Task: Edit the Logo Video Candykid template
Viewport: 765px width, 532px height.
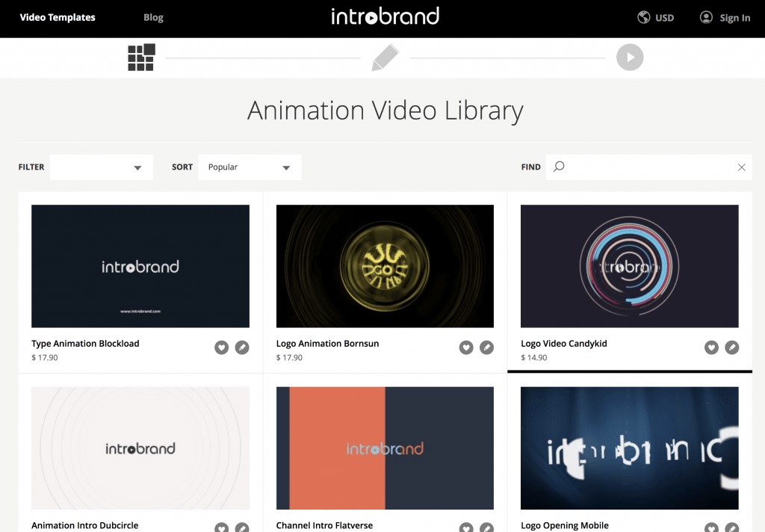Action: [x=732, y=347]
